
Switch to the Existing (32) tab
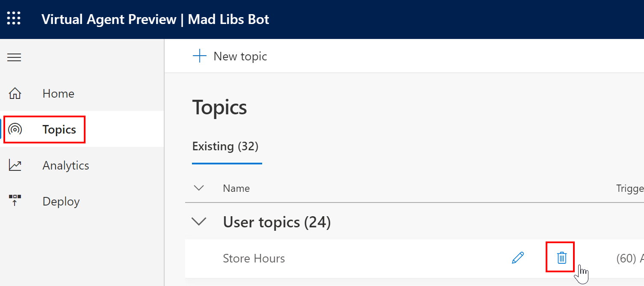coord(226,146)
